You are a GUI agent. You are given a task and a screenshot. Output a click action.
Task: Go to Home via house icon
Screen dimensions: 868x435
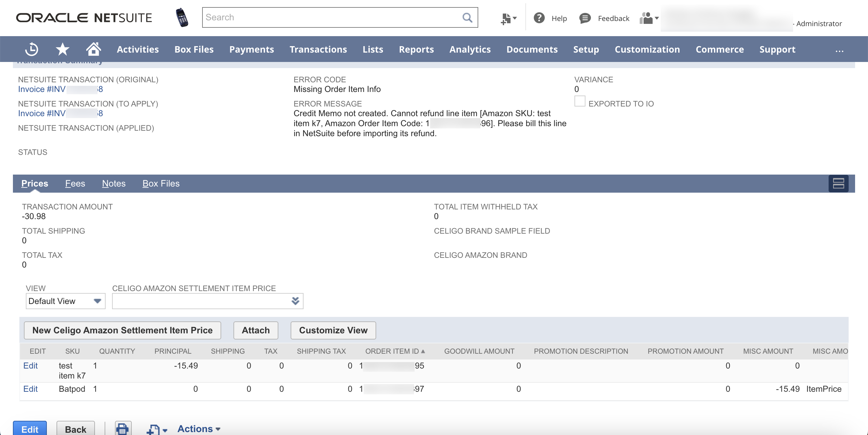tap(93, 49)
